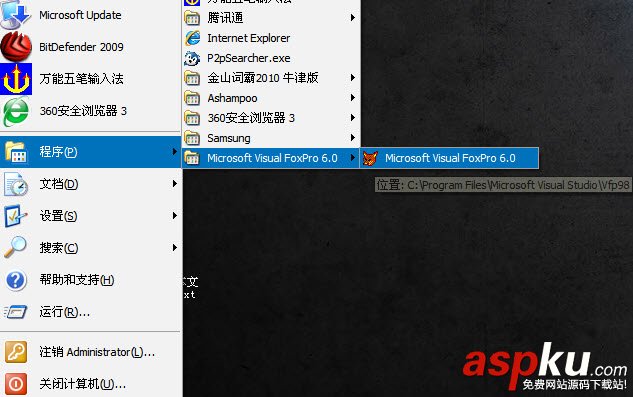Image resolution: width=633 pixels, height=397 pixels.
Task: Expand 360安全浏览器 3 folder submenu arrow
Action: (x=353, y=118)
